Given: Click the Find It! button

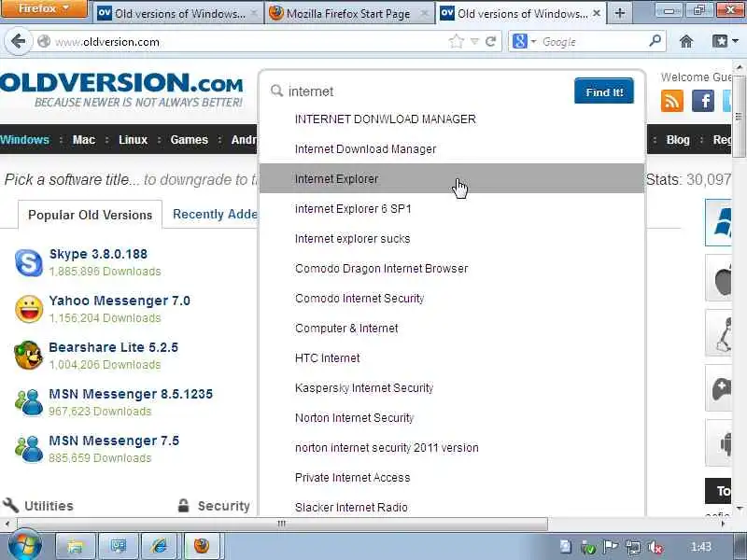Looking at the screenshot, I should [604, 91].
